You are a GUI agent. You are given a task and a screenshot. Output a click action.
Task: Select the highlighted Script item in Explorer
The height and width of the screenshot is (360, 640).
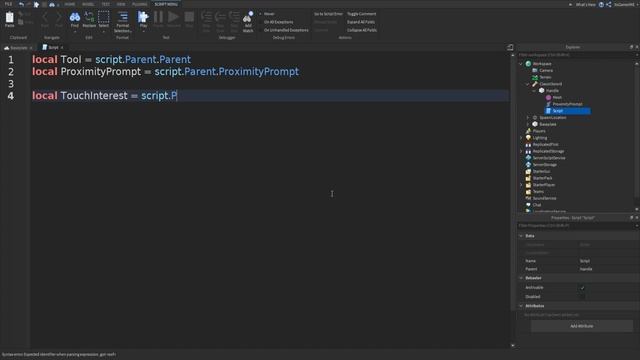click(x=568, y=111)
